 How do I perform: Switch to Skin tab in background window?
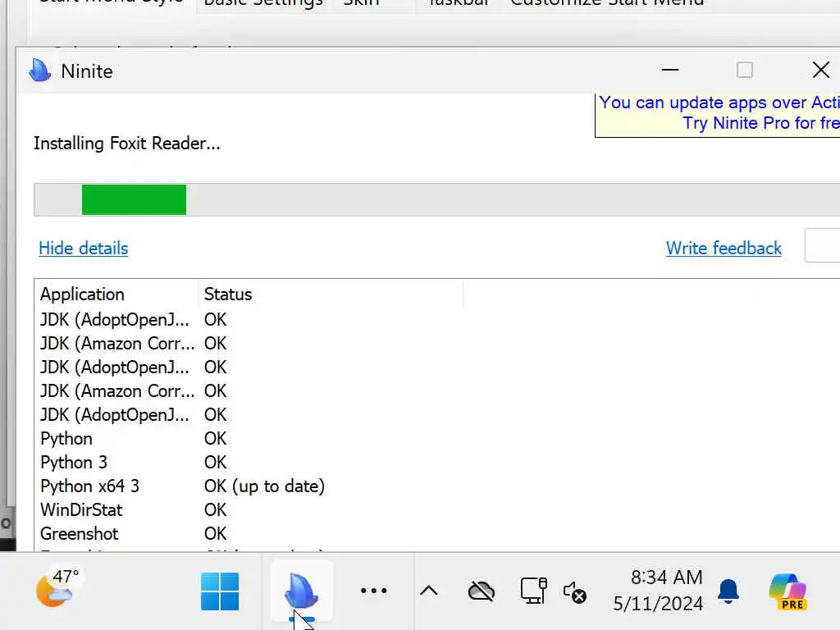click(x=361, y=4)
